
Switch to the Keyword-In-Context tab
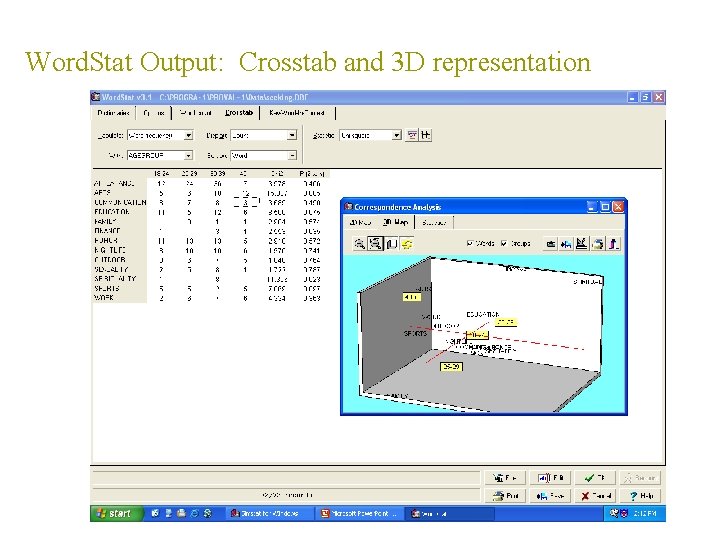point(297,112)
